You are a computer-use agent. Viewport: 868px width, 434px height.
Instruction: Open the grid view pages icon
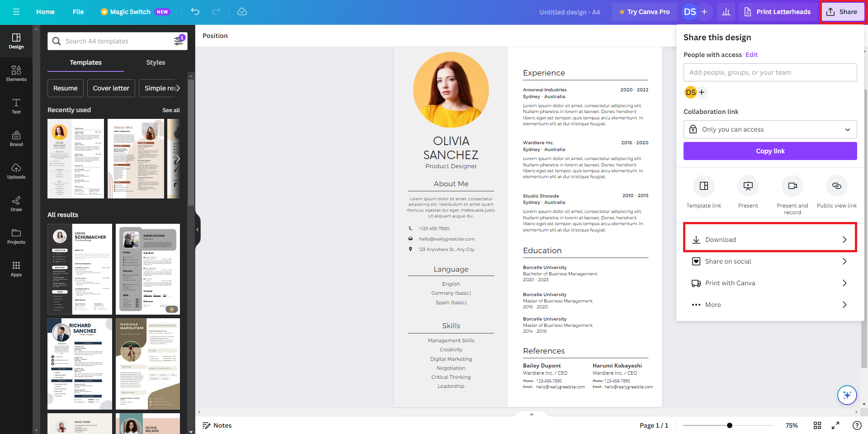pyautogui.click(x=817, y=425)
